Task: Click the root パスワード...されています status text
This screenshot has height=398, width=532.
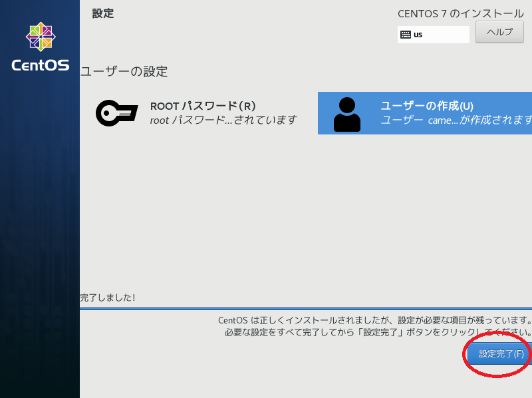Action: point(223,120)
